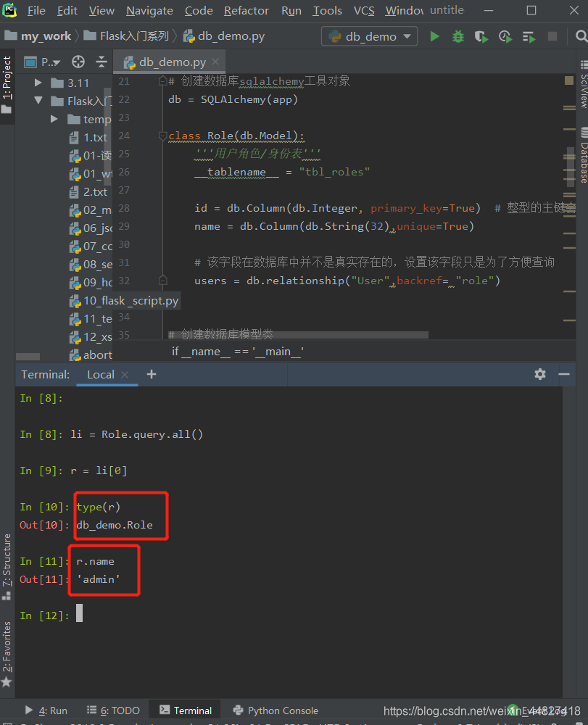This screenshot has height=725, width=588.
Task: Toggle fold marker beside class Role
Action: pos(162,136)
